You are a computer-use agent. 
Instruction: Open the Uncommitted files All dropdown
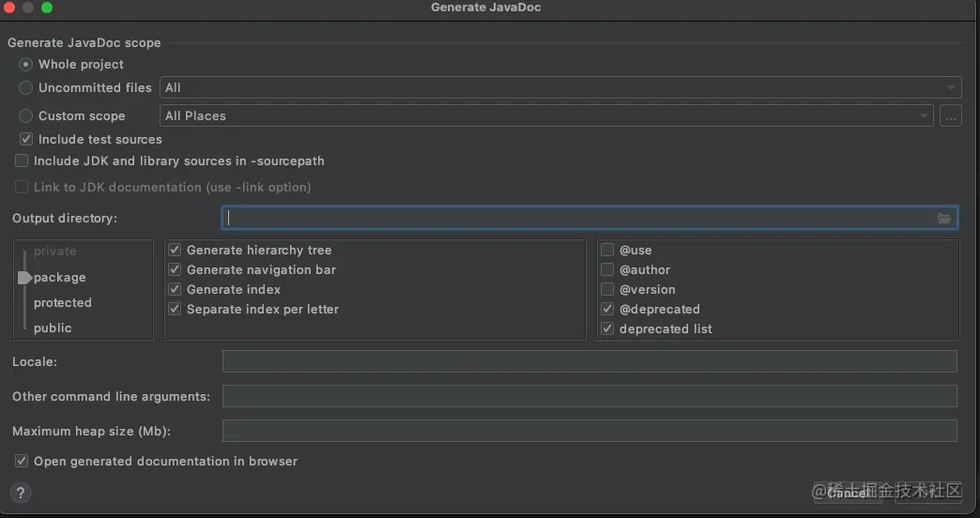click(x=560, y=88)
